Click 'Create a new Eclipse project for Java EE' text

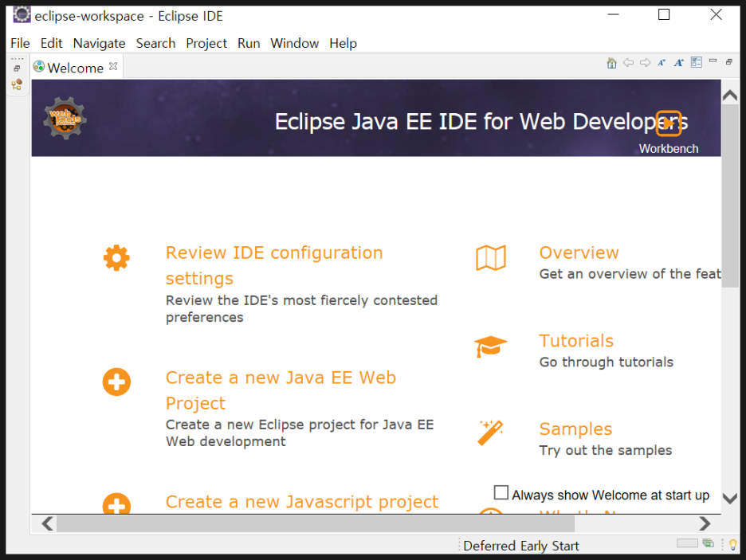tap(300, 425)
